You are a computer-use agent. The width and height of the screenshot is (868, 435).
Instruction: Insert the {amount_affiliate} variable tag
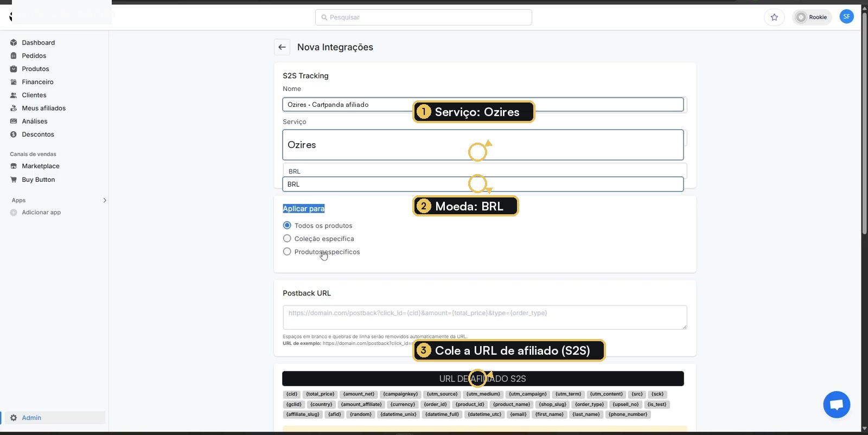361,405
